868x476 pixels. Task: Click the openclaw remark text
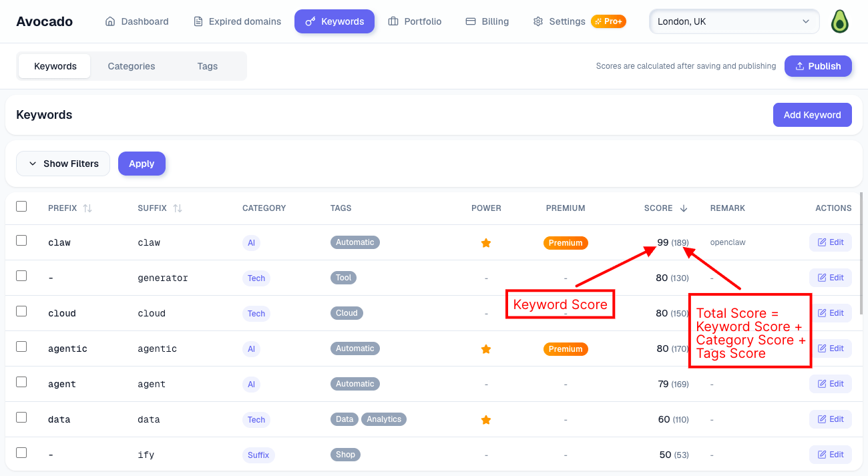click(728, 242)
